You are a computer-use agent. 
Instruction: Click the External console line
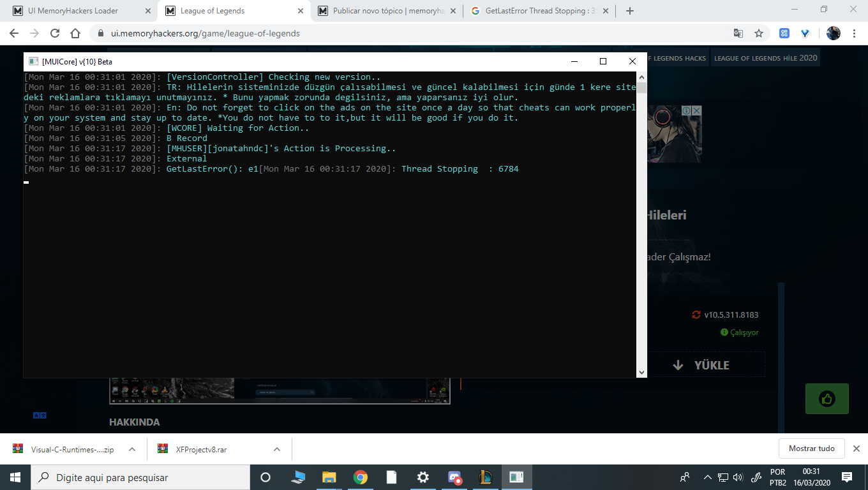pos(187,159)
